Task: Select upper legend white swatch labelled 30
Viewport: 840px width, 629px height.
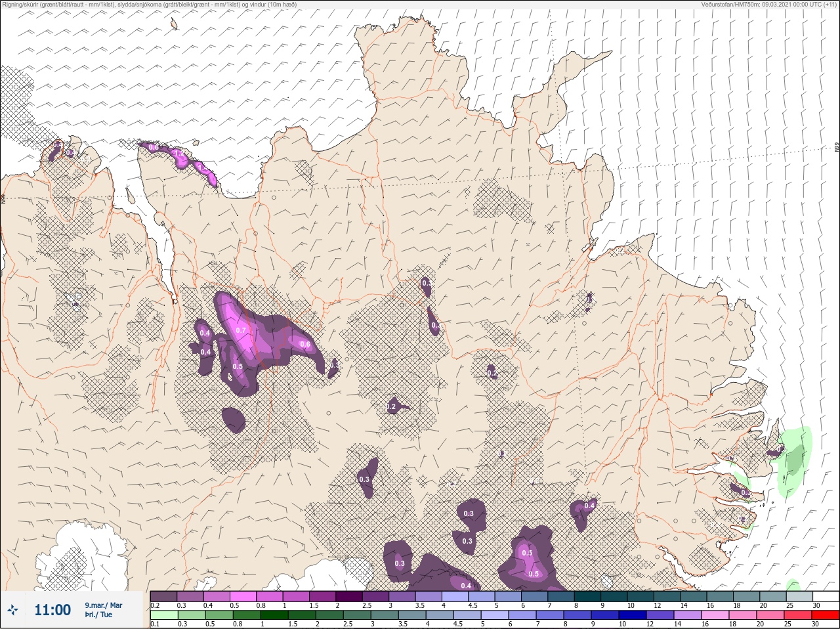Action: pos(826,596)
